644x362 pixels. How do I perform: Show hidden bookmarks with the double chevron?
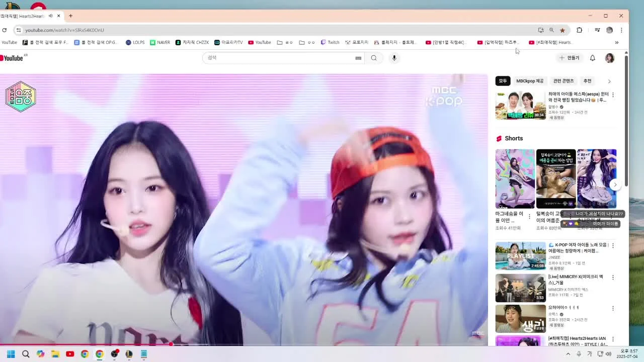click(x=616, y=43)
